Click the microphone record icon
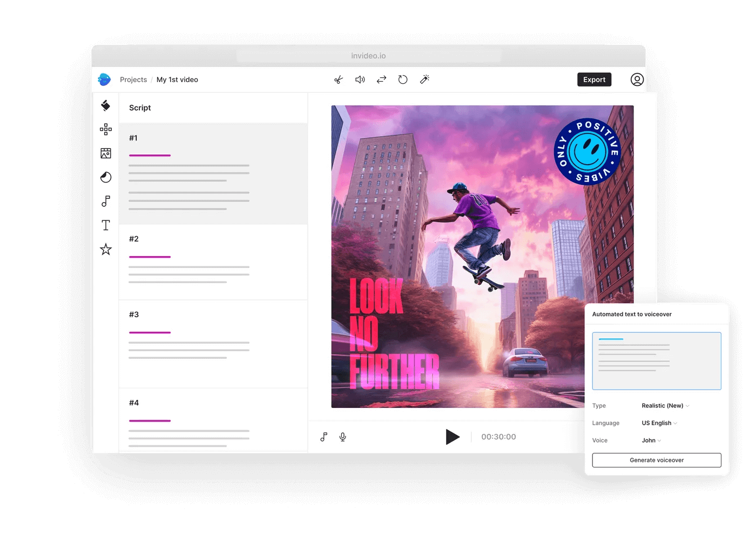 (x=343, y=437)
